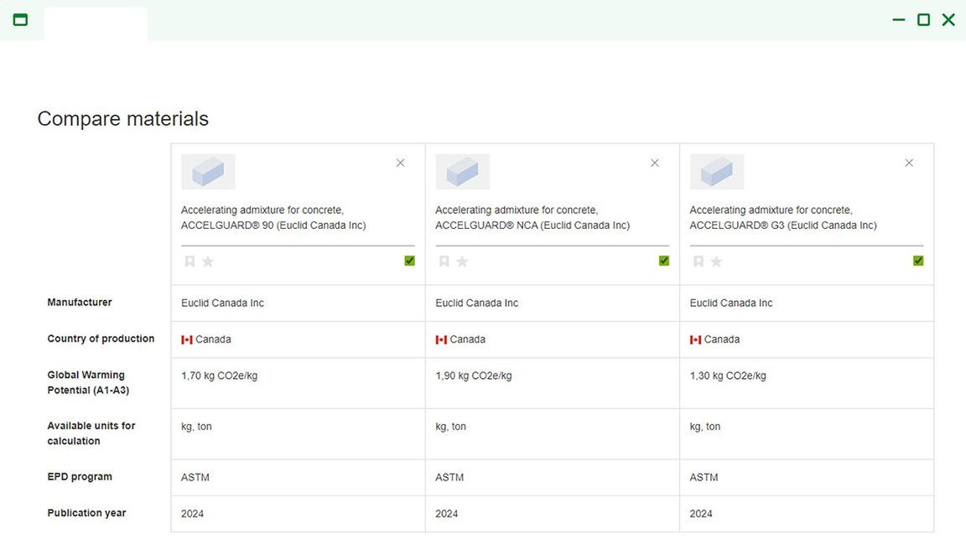Viewport: 966px width, 560px height.
Task: Star ACCELGUARD G3 as favorite
Action: pos(716,262)
